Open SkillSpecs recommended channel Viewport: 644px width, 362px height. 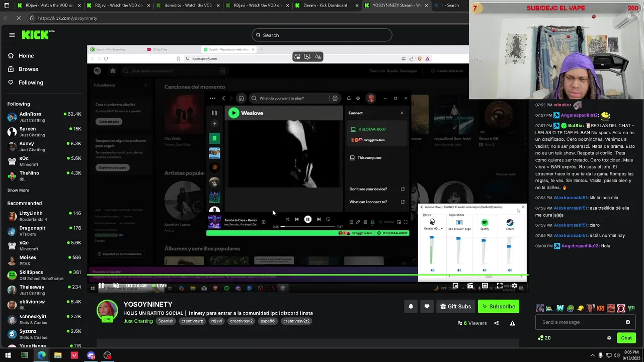click(x=44, y=275)
